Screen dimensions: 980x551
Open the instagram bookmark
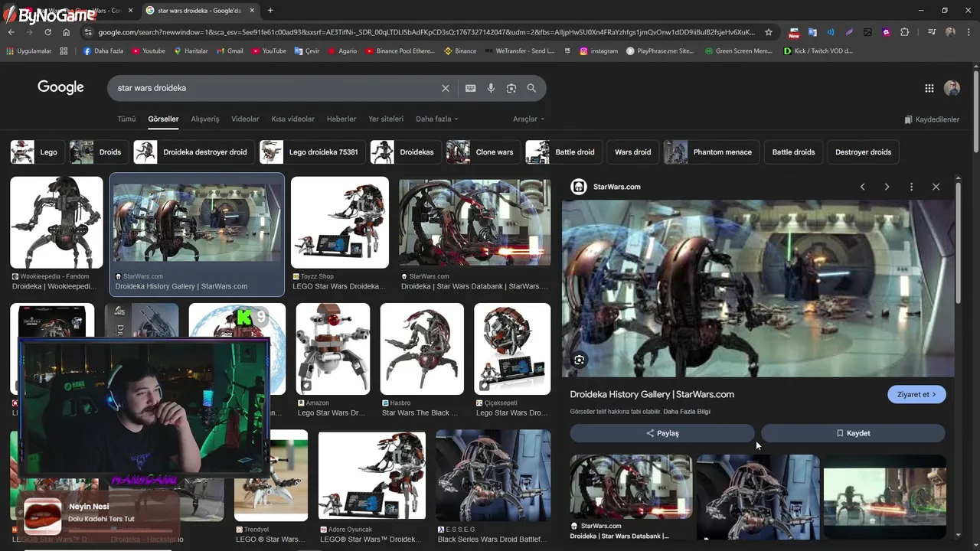[599, 51]
